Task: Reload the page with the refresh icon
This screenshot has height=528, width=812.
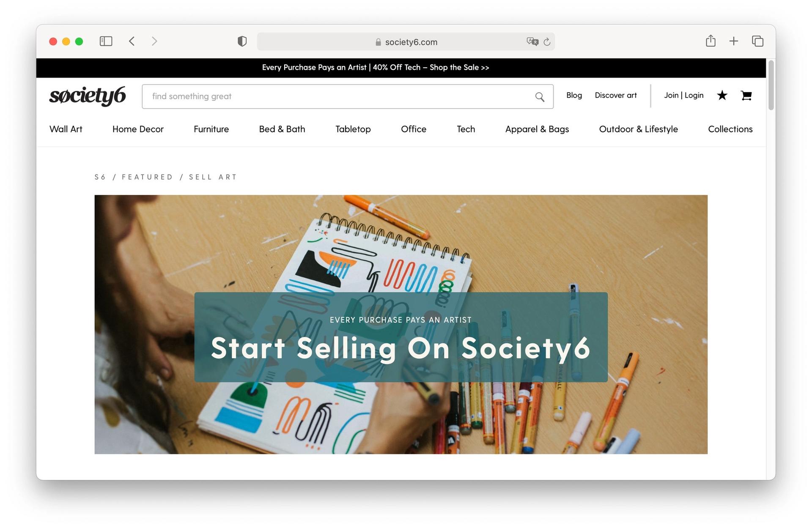Action: pos(547,41)
